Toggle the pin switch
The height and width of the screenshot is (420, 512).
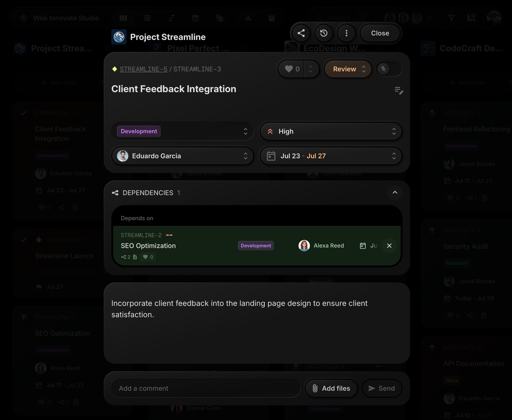tap(389, 69)
